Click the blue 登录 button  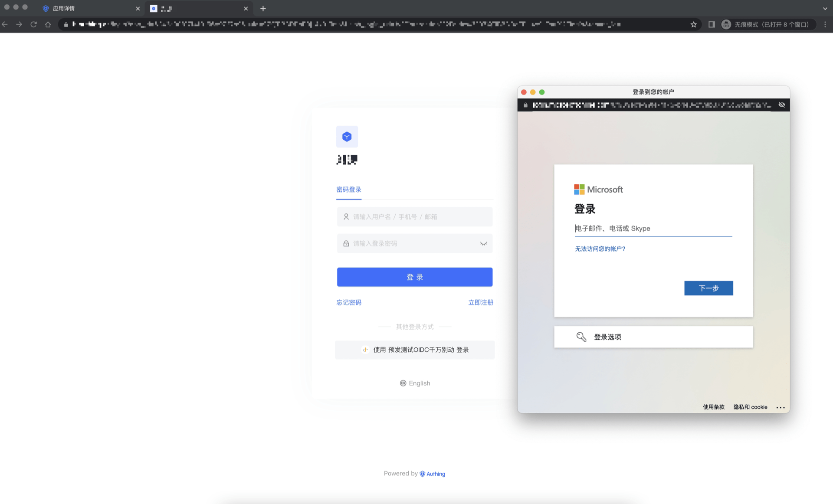coord(414,277)
